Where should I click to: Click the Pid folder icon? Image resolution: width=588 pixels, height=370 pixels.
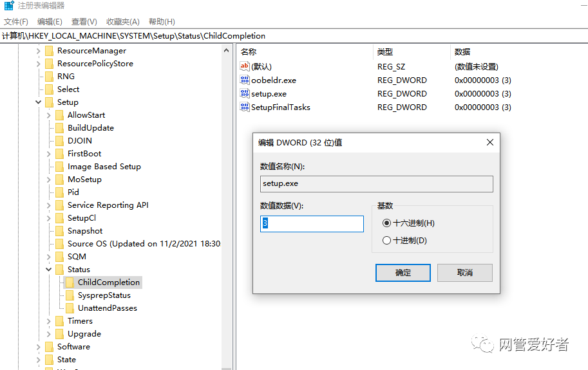click(x=59, y=192)
